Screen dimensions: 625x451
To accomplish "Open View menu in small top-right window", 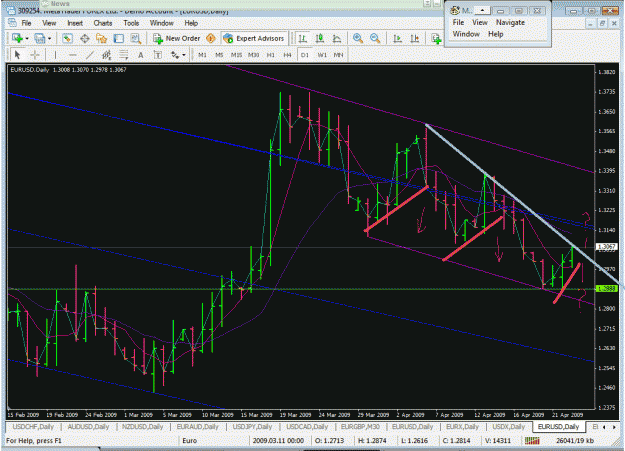I will 480,22.
